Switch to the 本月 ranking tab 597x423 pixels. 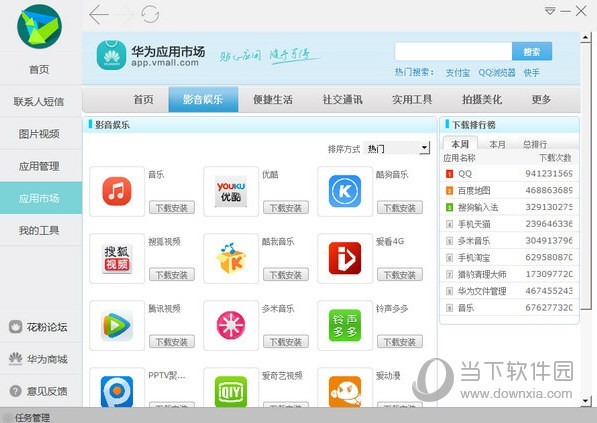tap(497, 144)
